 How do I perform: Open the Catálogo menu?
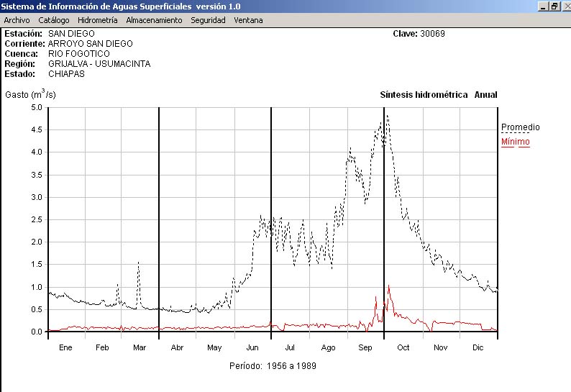[x=54, y=20]
